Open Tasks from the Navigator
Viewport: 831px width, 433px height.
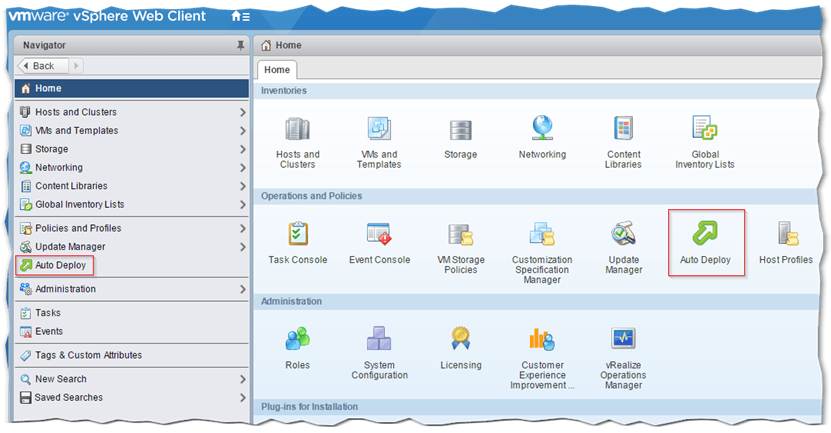[131, 313]
